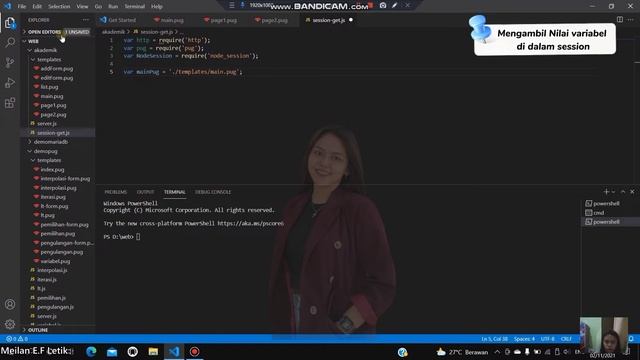Change indentation via Spaces: 4
Image resolution: width=640 pixels, height=360 pixels.
click(x=524, y=339)
